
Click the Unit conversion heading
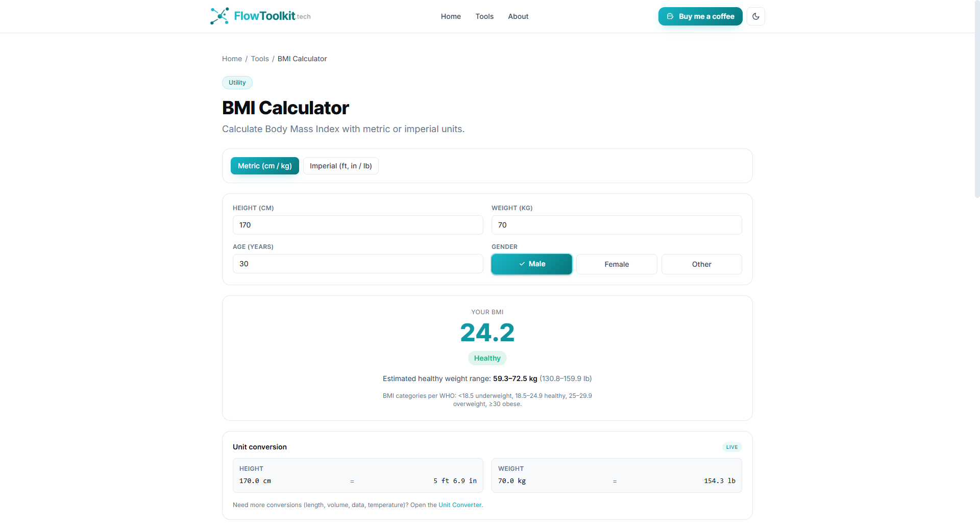[260, 447]
